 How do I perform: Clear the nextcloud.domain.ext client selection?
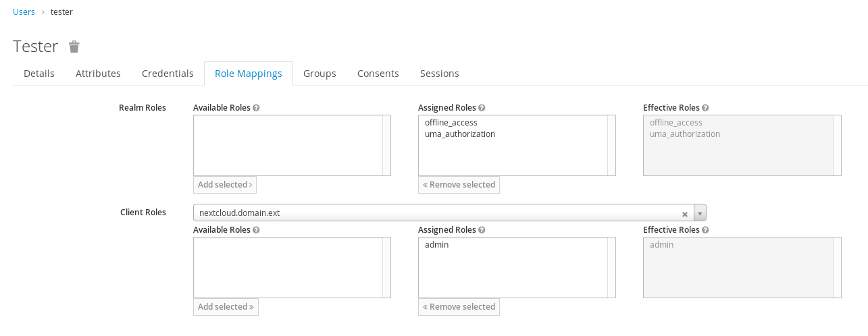click(684, 214)
